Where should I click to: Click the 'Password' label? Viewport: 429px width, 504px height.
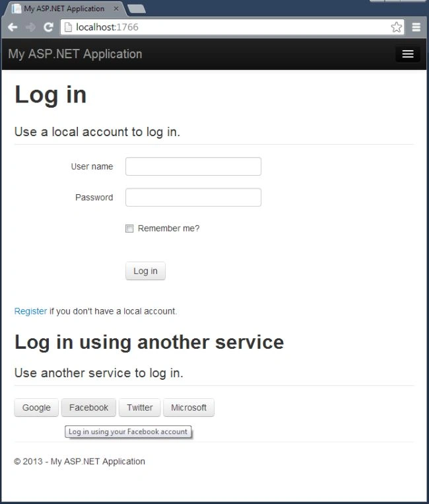pyautogui.click(x=94, y=198)
